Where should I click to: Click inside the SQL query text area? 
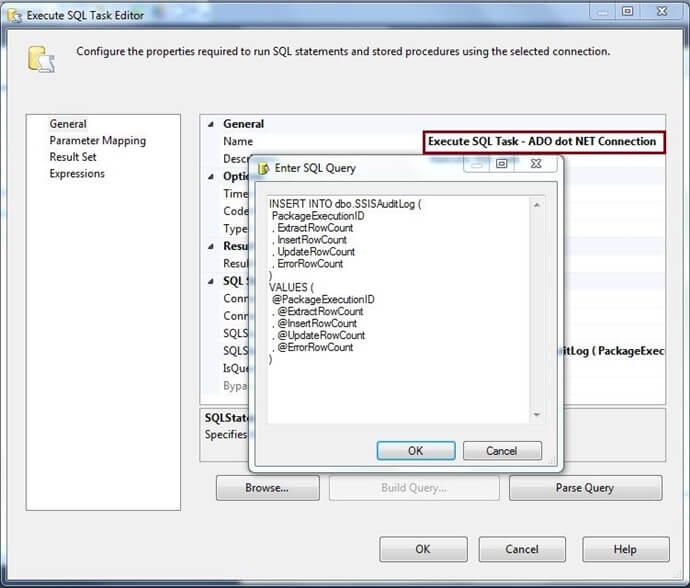tap(399, 309)
